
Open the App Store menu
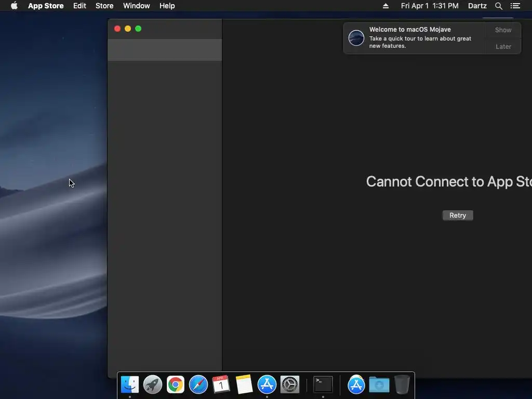46,6
